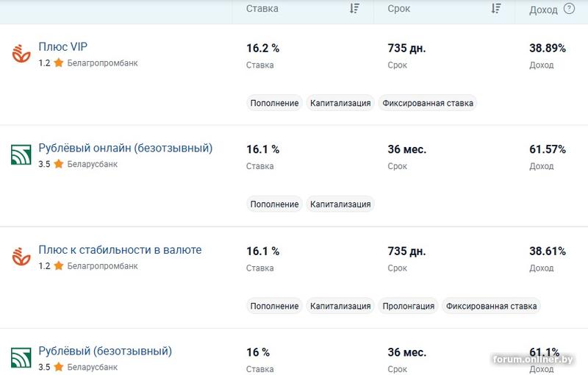This screenshot has height=375, width=588.
Task: Click Капитализация tag under Рублёвый онлайн
Action: click(x=340, y=204)
